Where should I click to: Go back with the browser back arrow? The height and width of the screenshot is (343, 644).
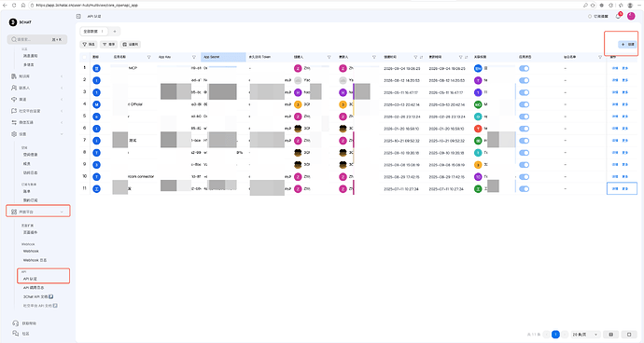(5, 5)
